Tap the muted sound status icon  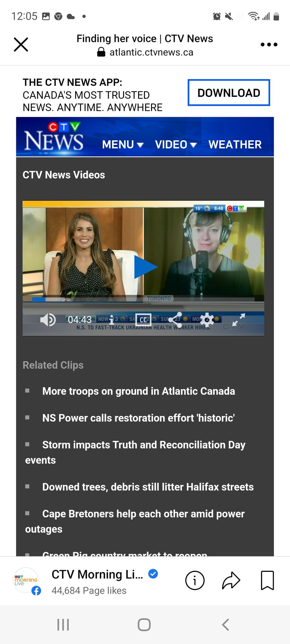[x=229, y=17]
